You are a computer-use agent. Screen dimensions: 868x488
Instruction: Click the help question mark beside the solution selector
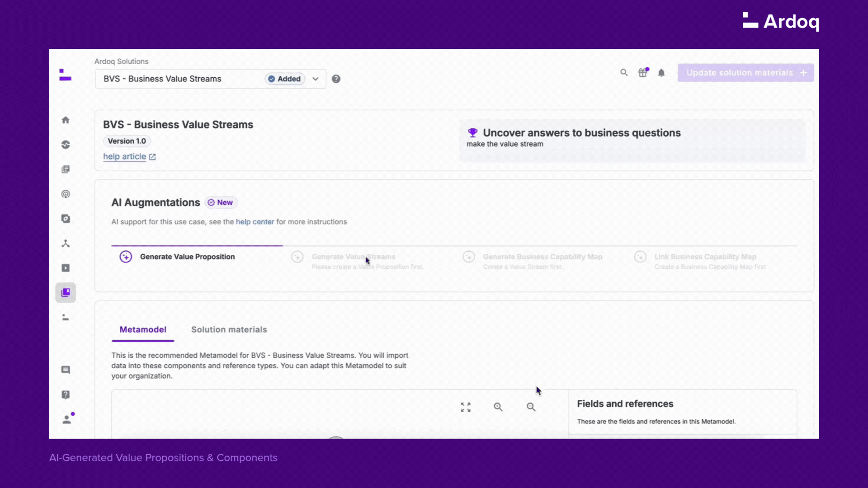coord(336,79)
